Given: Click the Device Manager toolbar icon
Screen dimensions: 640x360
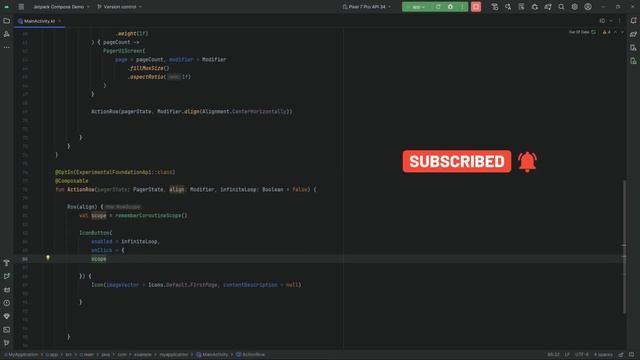Looking at the screenshot, I should coord(495,7).
